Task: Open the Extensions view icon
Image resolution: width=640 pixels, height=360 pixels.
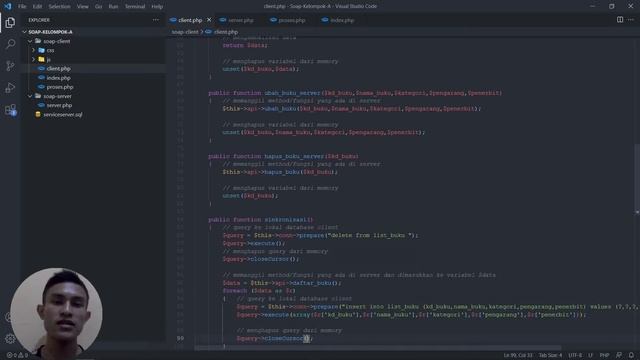Action: [x=10, y=109]
